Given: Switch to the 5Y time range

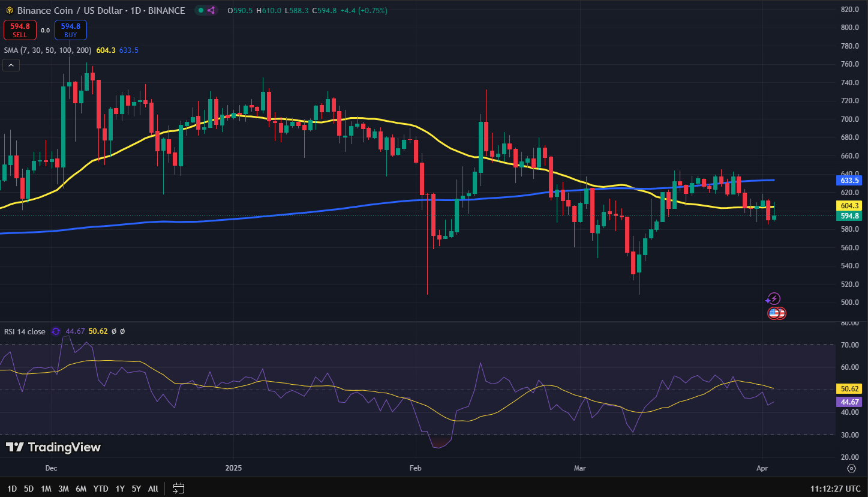Looking at the screenshot, I should (x=136, y=489).
